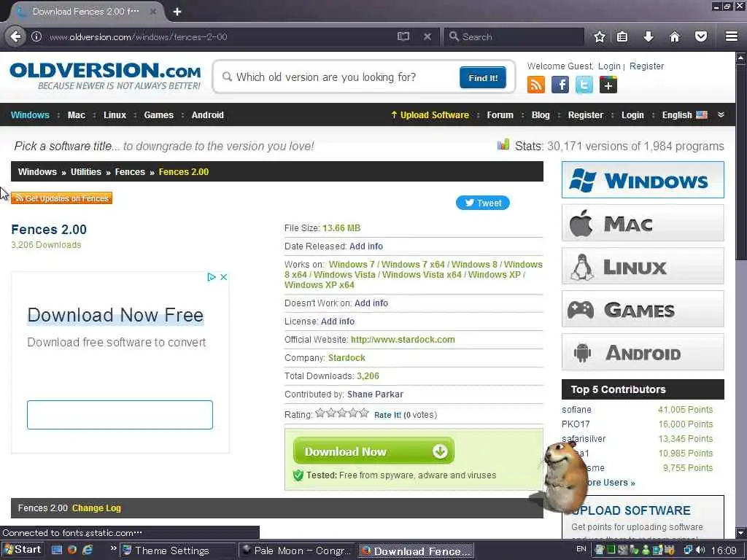
Task: Click the browser Search box
Action: pos(514,36)
